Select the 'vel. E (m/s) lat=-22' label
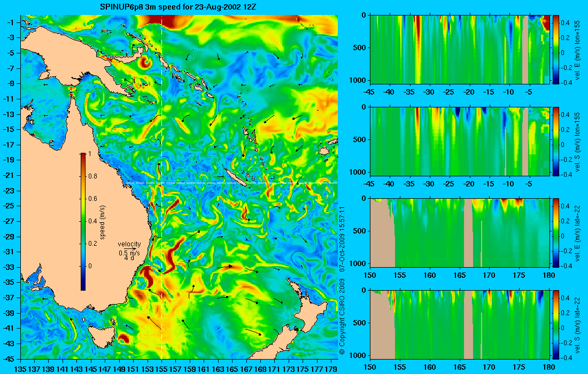This screenshot has height=374, width=588. click(x=578, y=233)
